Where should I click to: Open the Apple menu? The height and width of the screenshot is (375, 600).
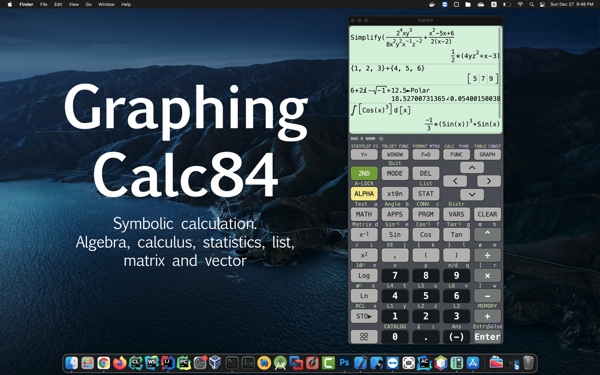click(10, 4)
